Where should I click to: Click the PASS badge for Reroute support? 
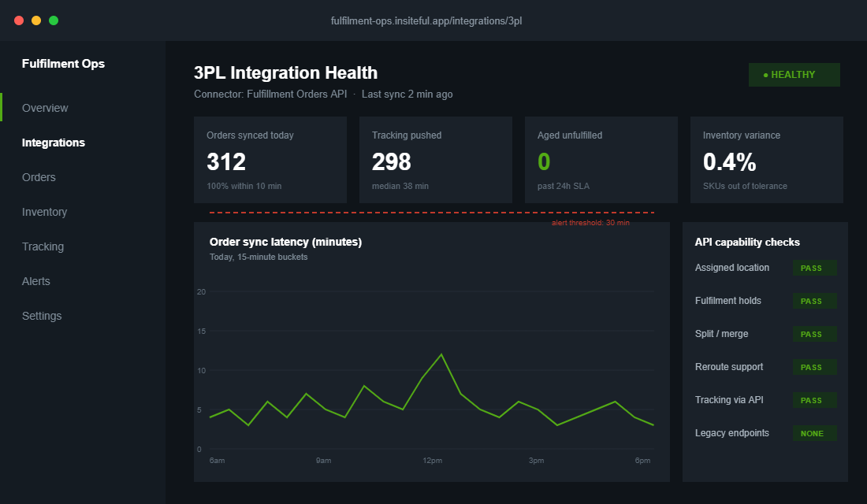point(814,368)
